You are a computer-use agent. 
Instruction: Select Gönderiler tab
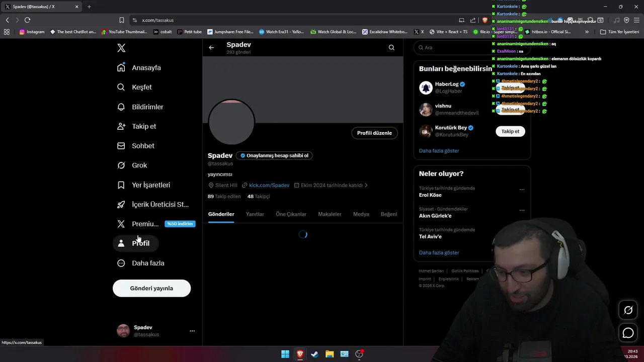pos(221,214)
